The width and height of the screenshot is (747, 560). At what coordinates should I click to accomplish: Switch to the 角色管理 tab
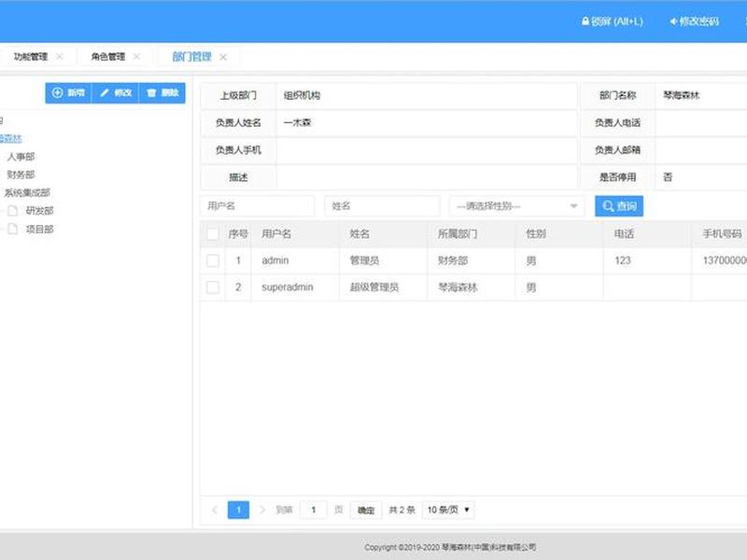[108, 57]
